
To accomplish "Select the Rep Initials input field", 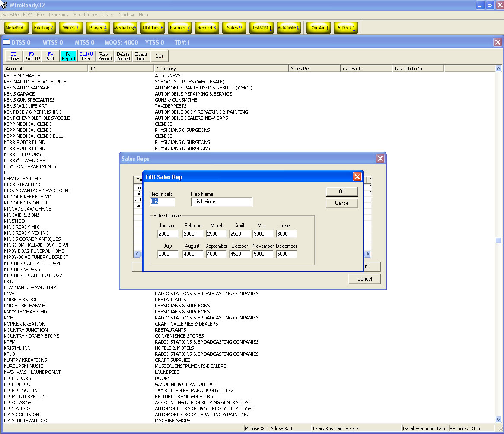I will (x=162, y=202).
